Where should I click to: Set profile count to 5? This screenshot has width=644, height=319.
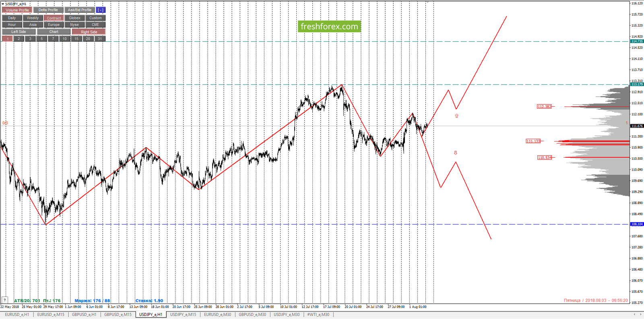pos(42,39)
